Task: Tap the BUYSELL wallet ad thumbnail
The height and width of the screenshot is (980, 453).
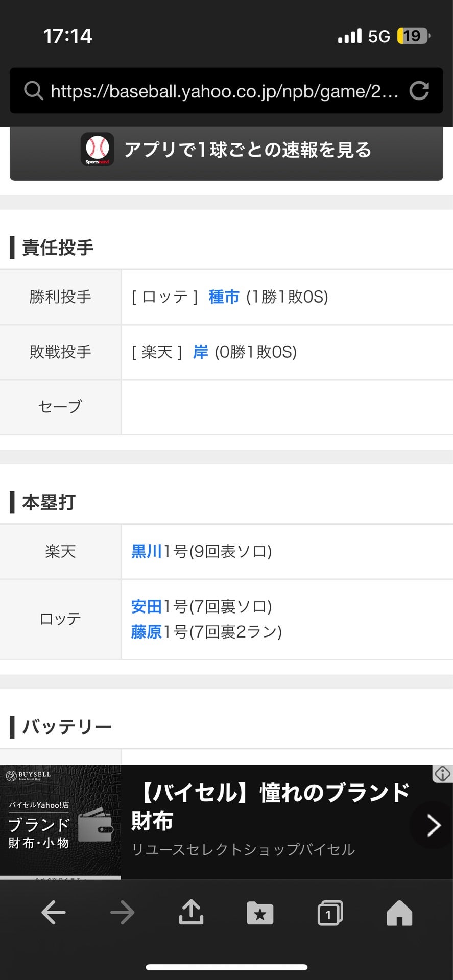Action: [x=60, y=822]
